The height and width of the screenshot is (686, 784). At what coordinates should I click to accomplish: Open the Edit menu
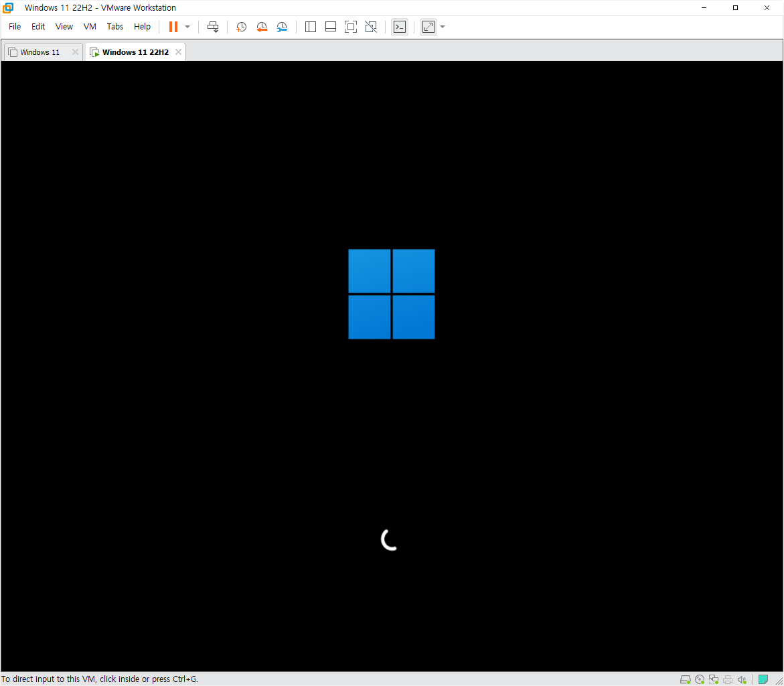pos(38,27)
